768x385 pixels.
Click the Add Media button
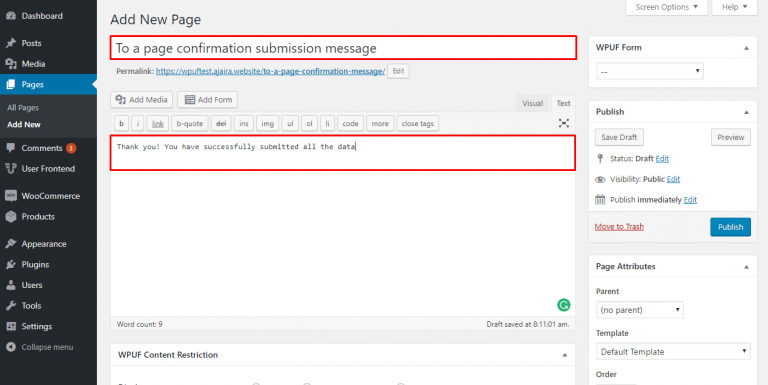click(142, 99)
